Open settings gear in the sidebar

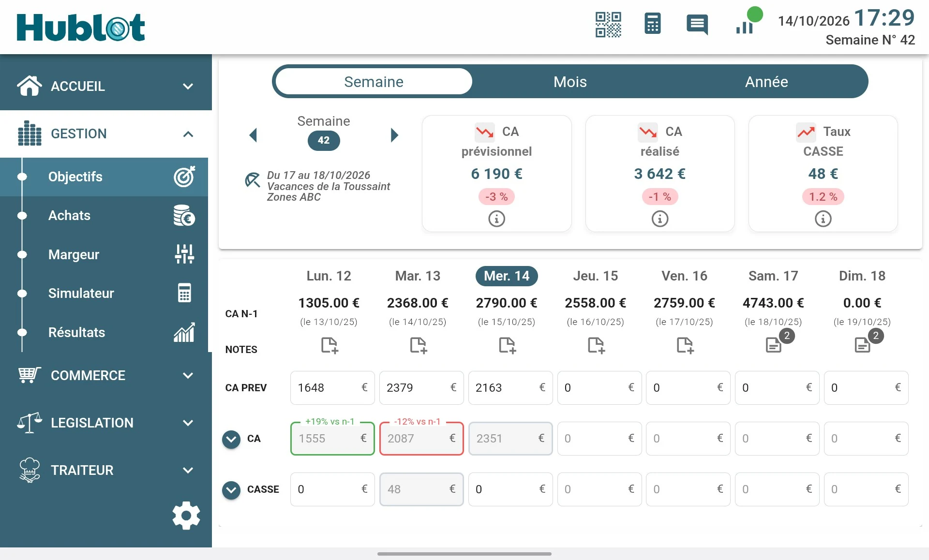click(186, 516)
